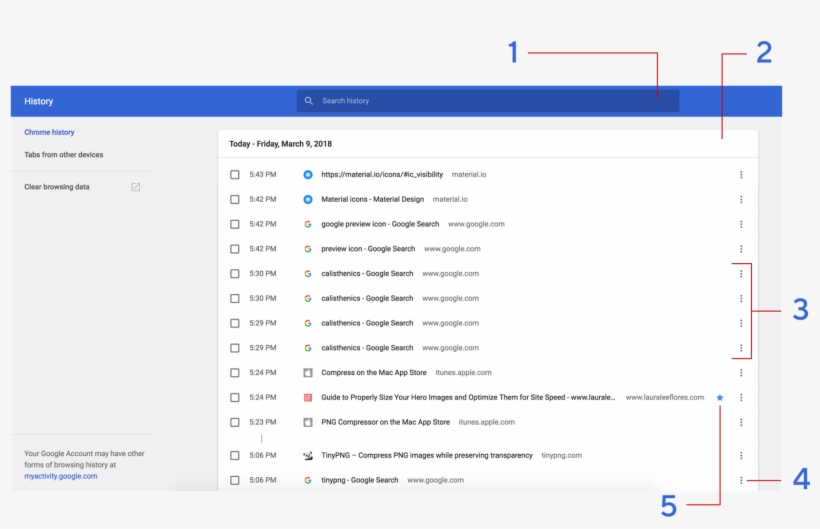Select the checkbox for preview icon - Google Search

coord(235,249)
